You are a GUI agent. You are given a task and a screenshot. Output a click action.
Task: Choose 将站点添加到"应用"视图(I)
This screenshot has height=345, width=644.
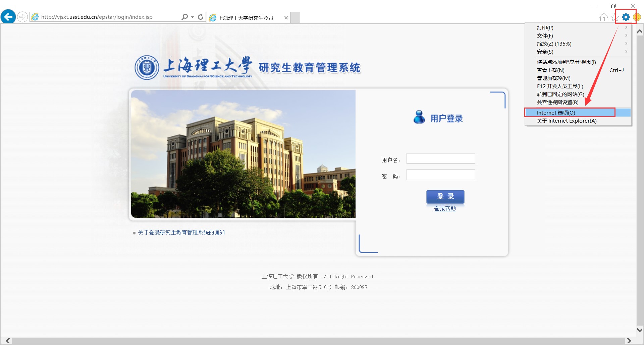pos(578,62)
